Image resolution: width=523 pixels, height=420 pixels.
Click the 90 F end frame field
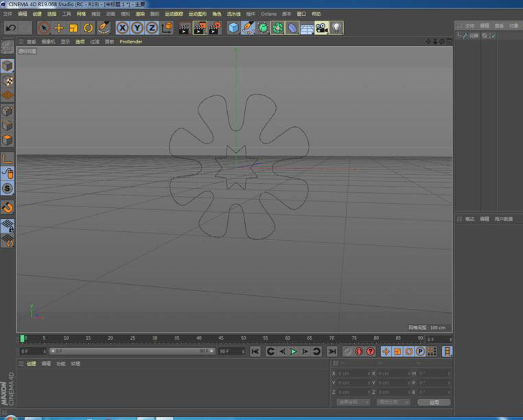pyautogui.click(x=231, y=351)
